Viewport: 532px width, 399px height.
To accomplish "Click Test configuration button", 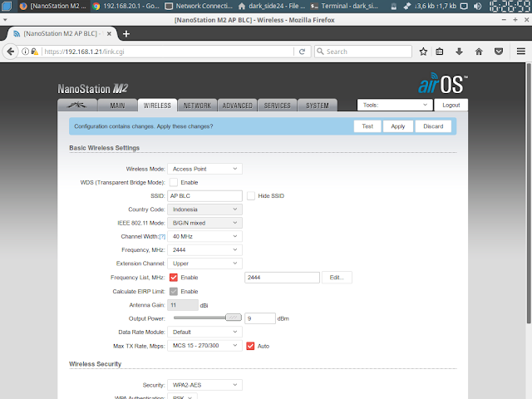I will coord(367,126).
